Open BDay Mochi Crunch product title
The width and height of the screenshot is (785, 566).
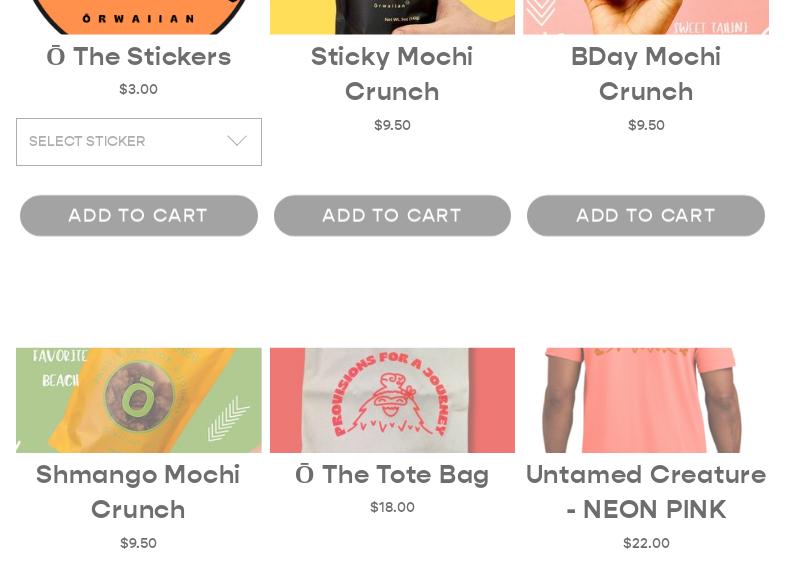[x=645, y=74]
